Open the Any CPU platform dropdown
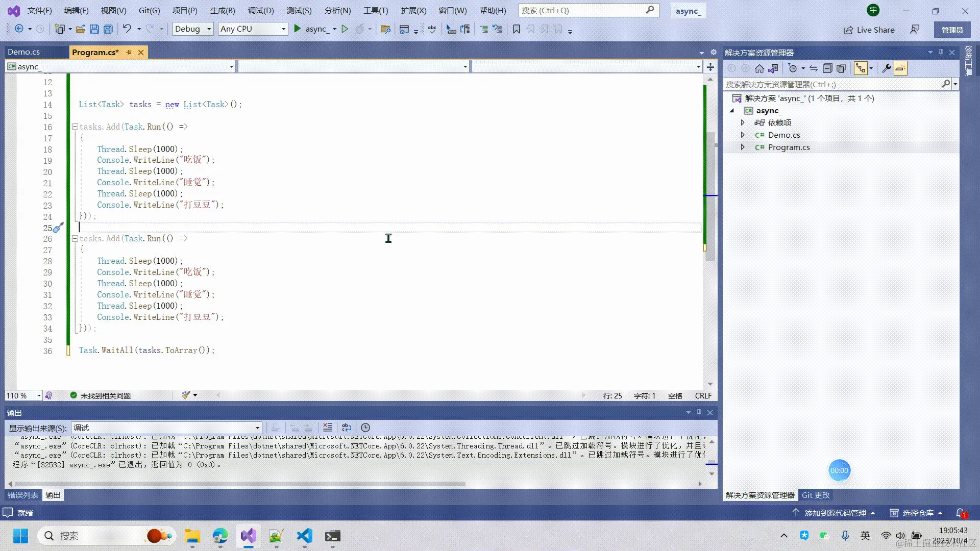Viewport: 980px width, 551px height. click(253, 29)
